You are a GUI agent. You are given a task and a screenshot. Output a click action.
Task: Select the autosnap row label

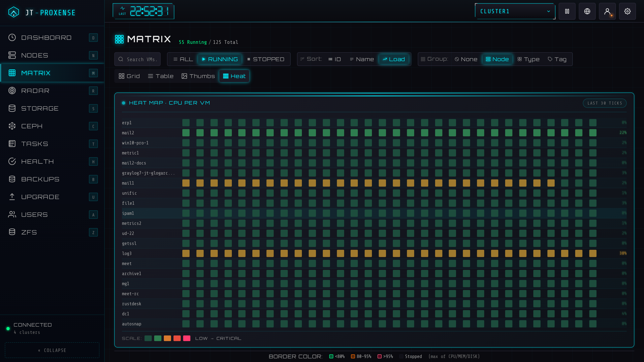(131, 324)
